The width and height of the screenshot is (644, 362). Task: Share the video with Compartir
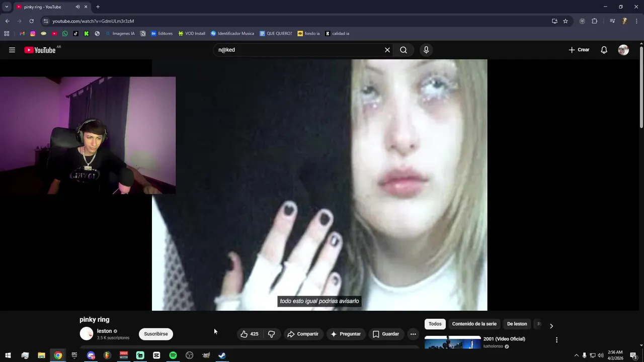pos(303,334)
